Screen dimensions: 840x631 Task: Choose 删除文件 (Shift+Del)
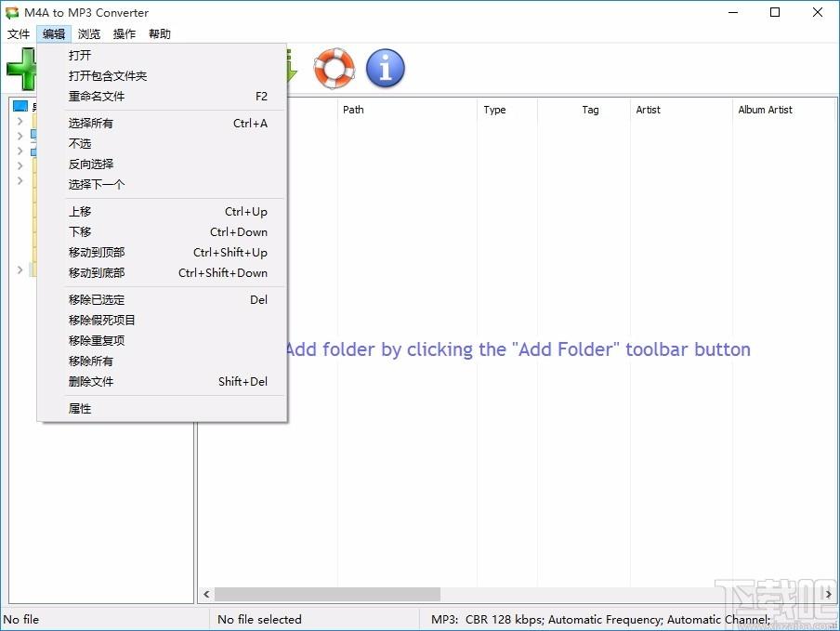click(x=162, y=381)
